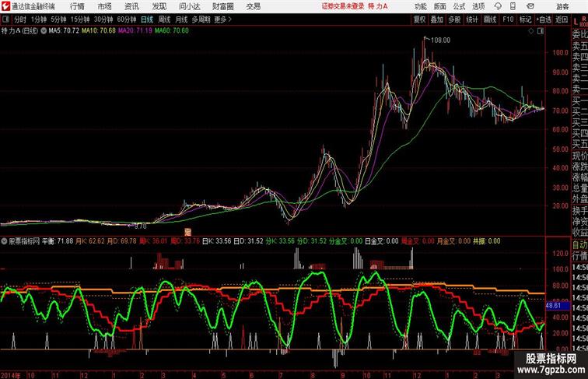588x379 pixels.
Task: Click the diamond icon at chart top-right
Action: (x=531, y=31)
